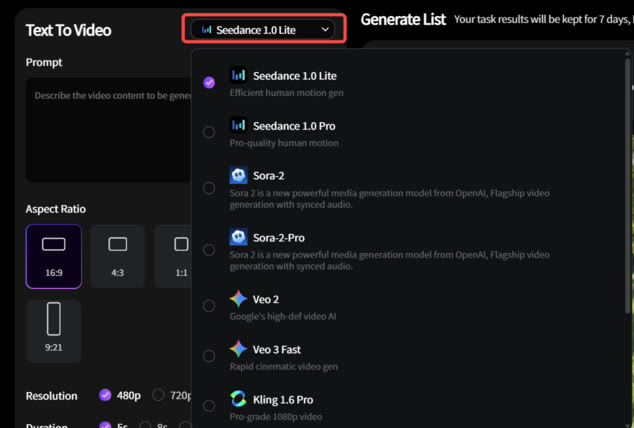The width and height of the screenshot is (634, 428).
Task: Click the 'Pro-quality human motion' description
Action: click(x=284, y=143)
